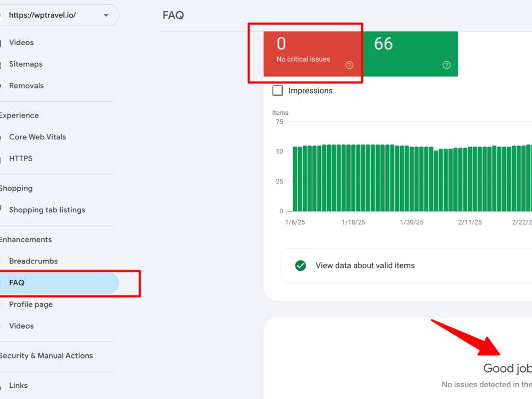The width and height of the screenshot is (532, 399).
Task: Open Sitemaps in sidebar
Action: point(26,64)
